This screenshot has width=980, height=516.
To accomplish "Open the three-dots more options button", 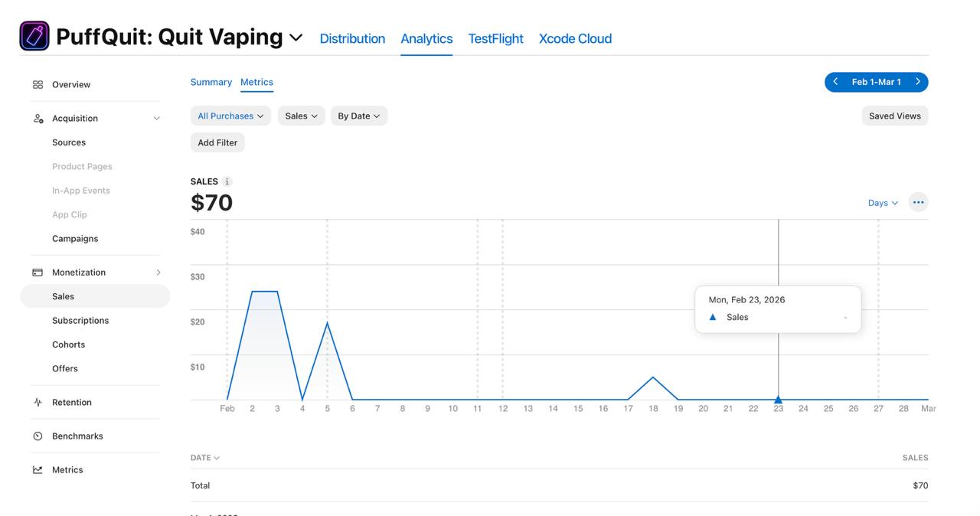I will point(918,202).
